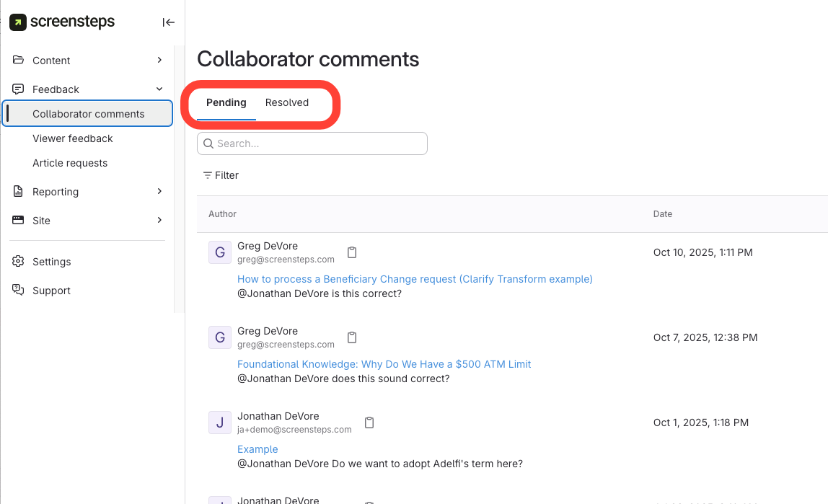Click the ScreenSteps logo
The height and width of the screenshot is (504, 828).
pos(62,22)
